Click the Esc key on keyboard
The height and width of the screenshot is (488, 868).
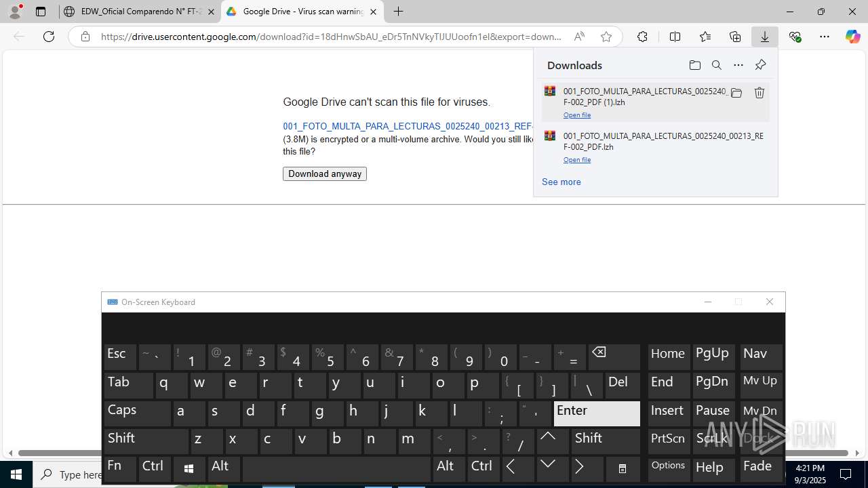point(120,357)
